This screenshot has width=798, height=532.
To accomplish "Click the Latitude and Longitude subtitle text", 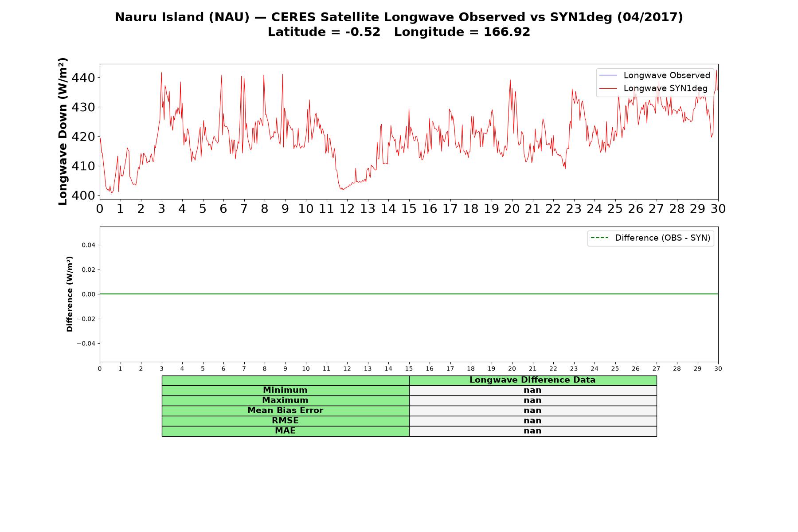I will point(399,32).
